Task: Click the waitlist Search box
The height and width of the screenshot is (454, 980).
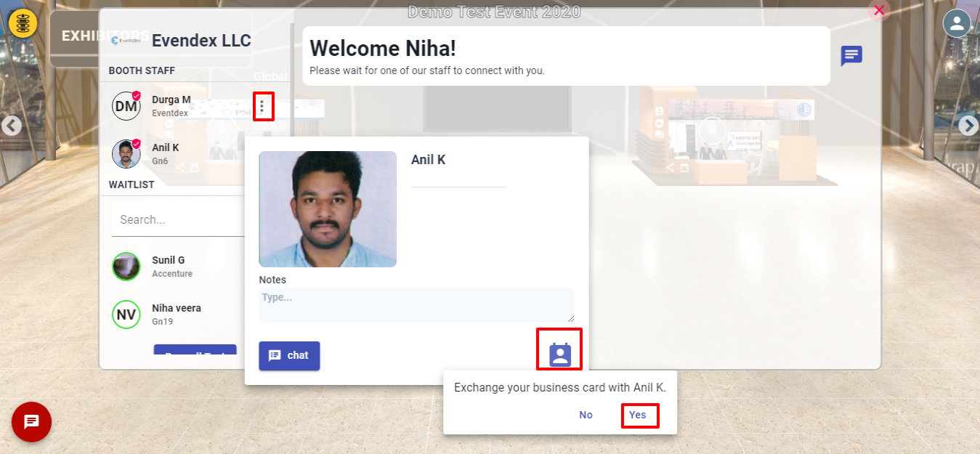Action: [178, 219]
